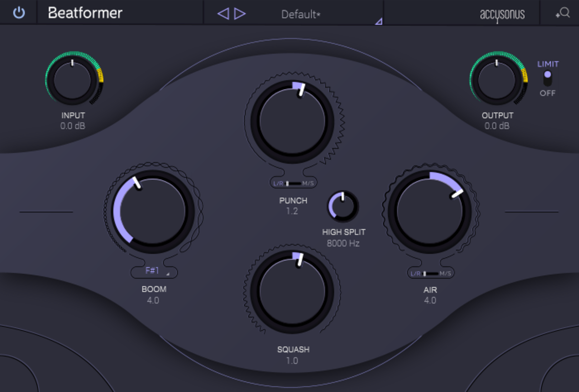The height and width of the screenshot is (392, 579).
Task: Toggle the Punch L/R to M/S switch
Action: coord(293,183)
